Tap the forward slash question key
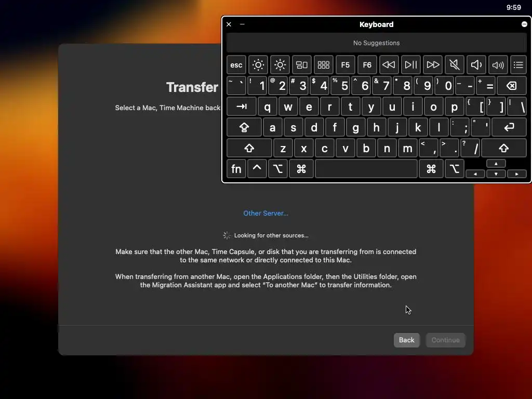This screenshot has width=532, height=399. [470, 148]
